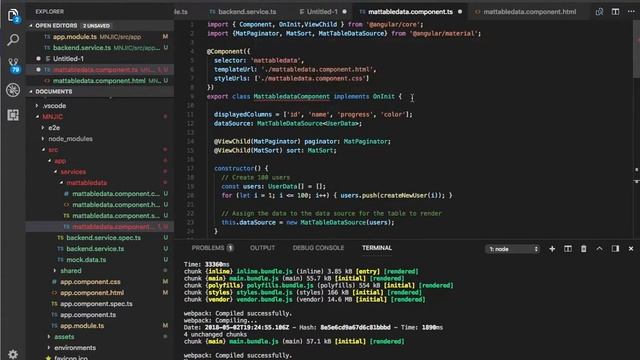640x360 pixels.
Task: Open mattabledata.component.html in Open Editors
Action: pyautogui.click(x=100, y=81)
